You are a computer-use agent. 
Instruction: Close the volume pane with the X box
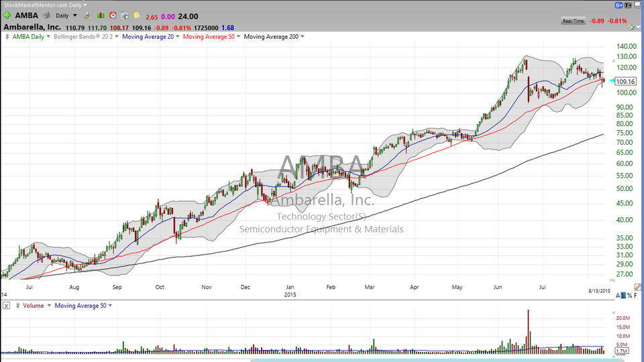click(6, 306)
